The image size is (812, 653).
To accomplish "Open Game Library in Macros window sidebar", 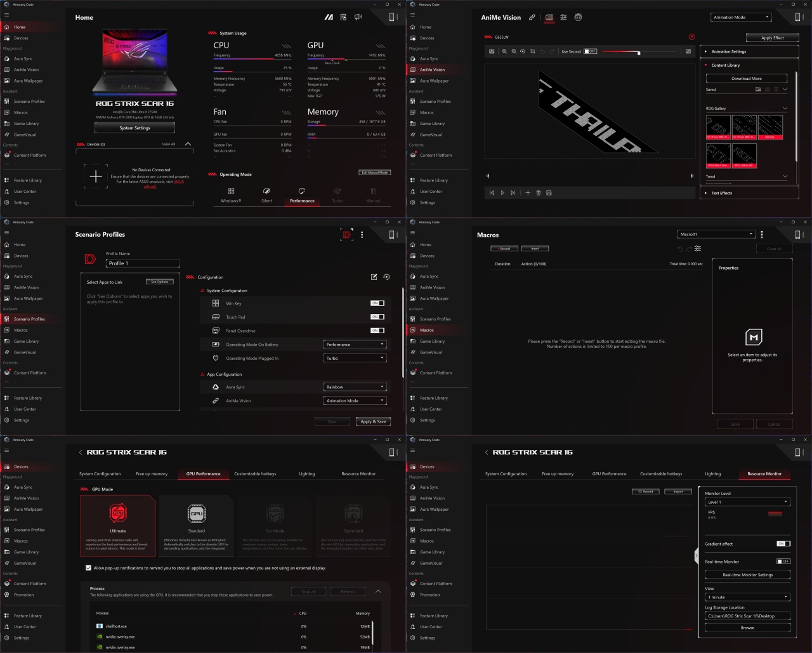I will coord(432,341).
